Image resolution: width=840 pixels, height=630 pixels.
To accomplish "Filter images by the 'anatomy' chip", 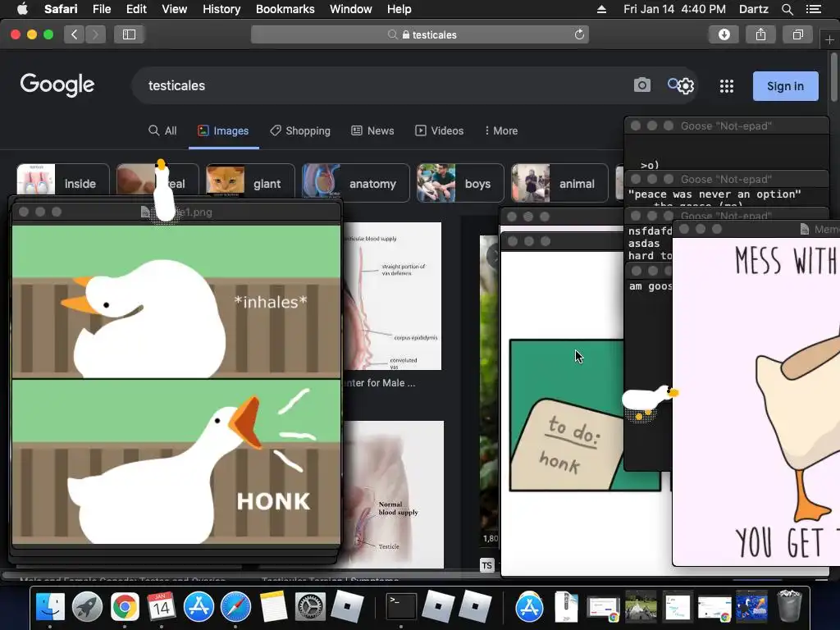I will pos(356,183).
